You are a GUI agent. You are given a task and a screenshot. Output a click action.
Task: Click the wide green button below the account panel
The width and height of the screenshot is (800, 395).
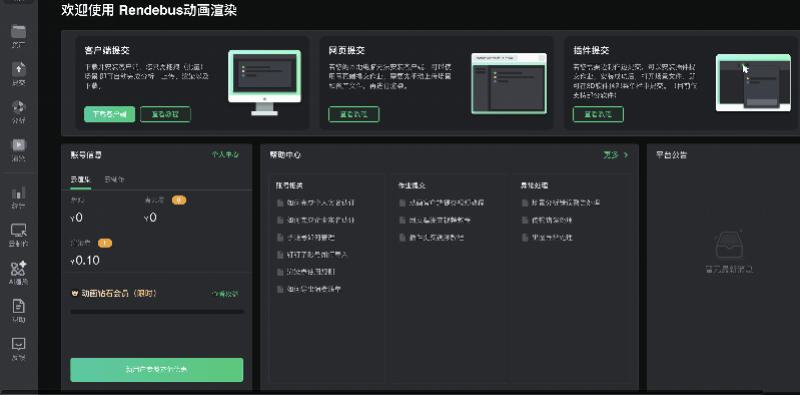point(157,369)
